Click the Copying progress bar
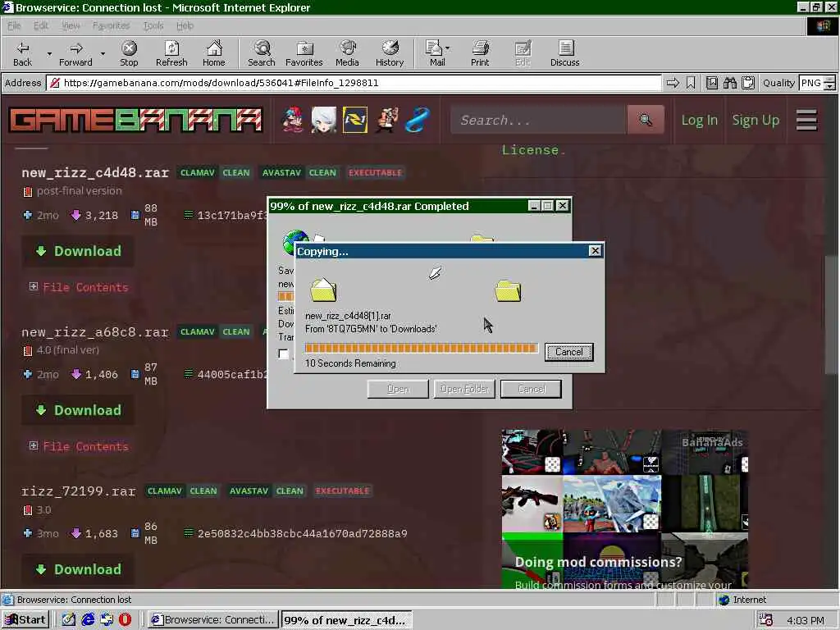 tap(421, 348)
